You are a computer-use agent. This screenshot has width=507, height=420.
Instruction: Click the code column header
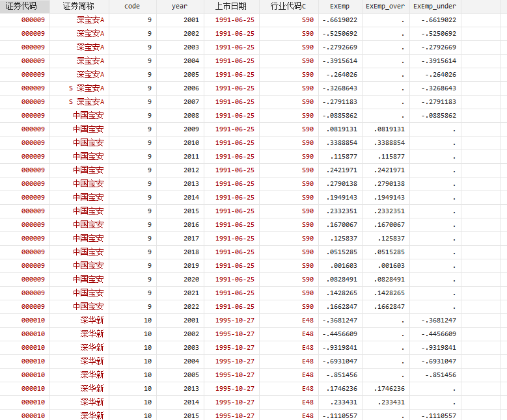(131, 6)
